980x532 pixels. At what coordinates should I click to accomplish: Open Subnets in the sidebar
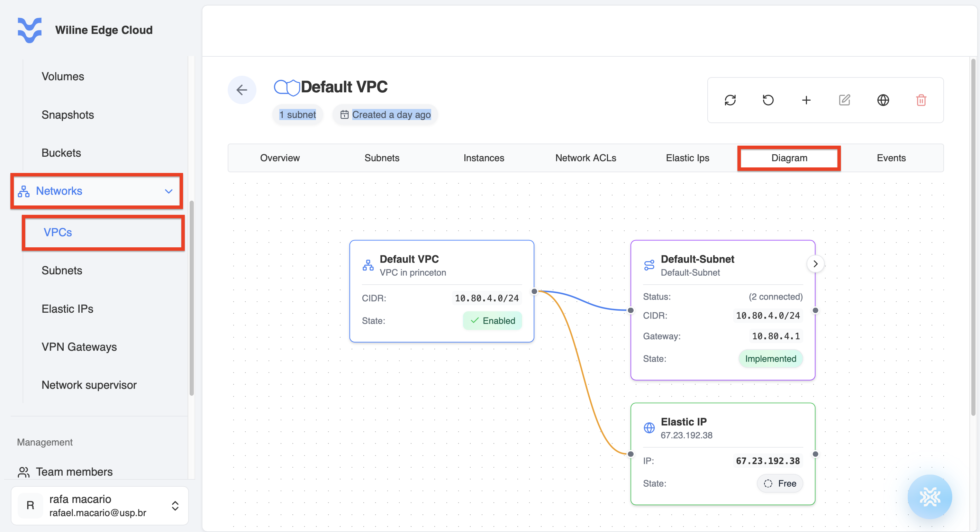pyautogui.click(x=62, y=270)
